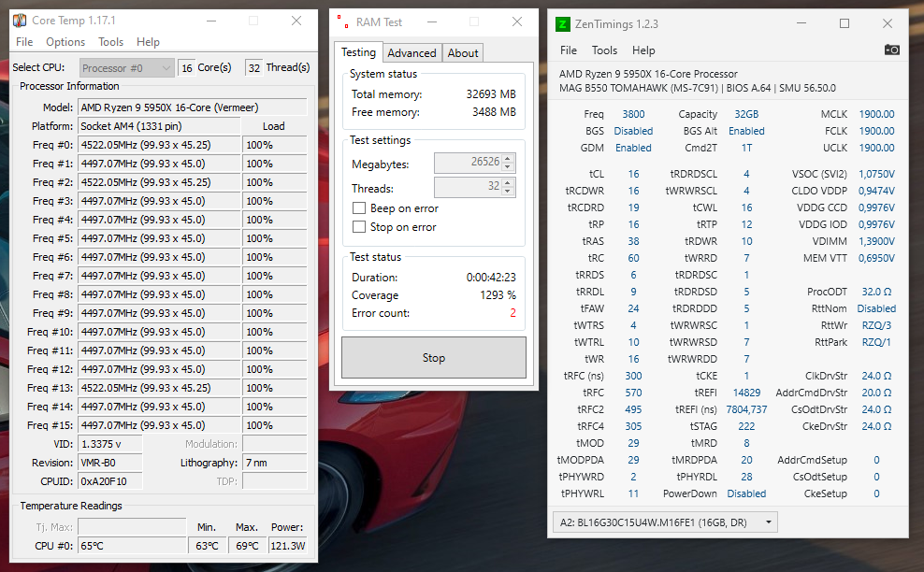The width and height of the screenshot is (924, 572).
Task: Click the Cores count box 16 in Core Temp
Action: coord(187,68)
